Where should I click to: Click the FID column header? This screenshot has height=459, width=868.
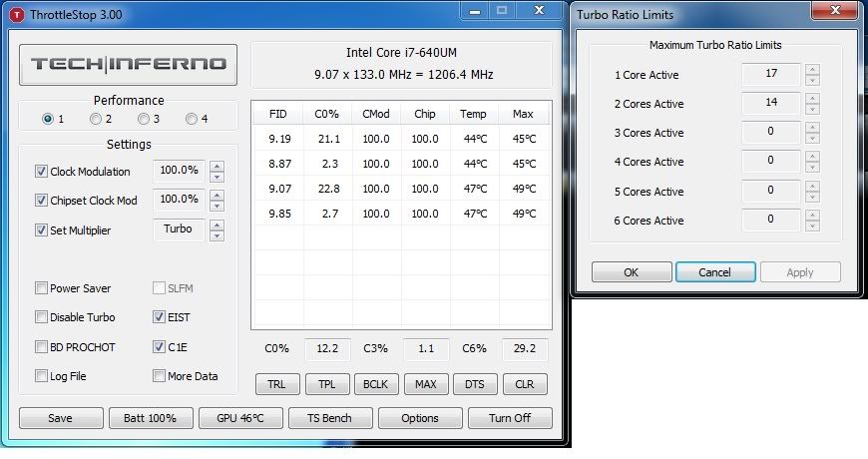pos(278,114)
